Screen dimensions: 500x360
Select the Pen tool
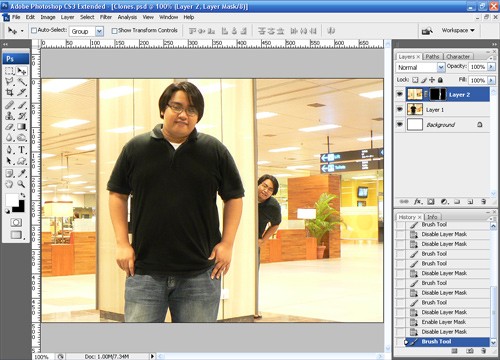coord(9,150)
